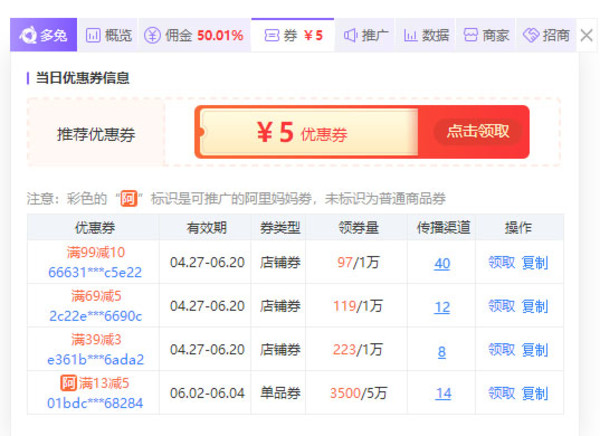Click the 点击领取 button
The image size is (600, 436).
(478, 131)
